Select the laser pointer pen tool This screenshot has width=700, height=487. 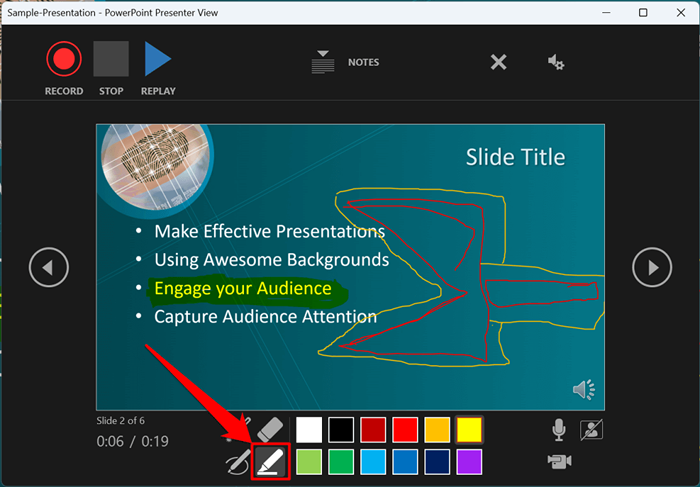238,462
